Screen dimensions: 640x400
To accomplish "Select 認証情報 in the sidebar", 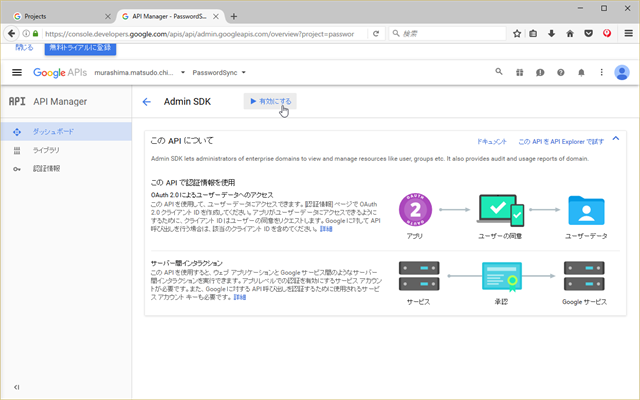I will point(66,169).
